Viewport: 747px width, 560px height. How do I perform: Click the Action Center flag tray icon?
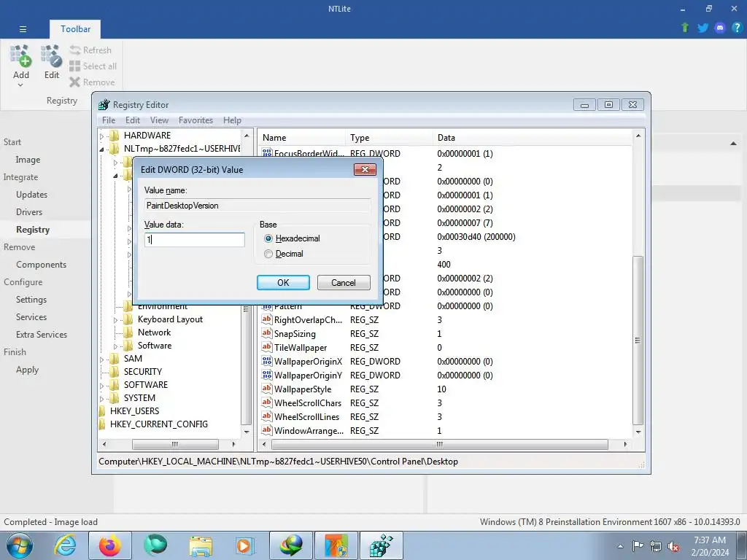pyautogui.click(x=638, y=546)
